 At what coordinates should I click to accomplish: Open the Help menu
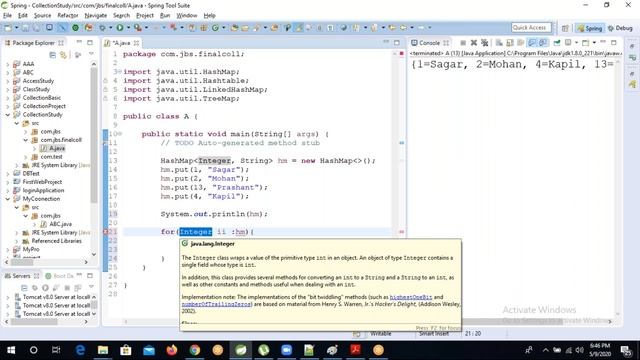point(209,16)
